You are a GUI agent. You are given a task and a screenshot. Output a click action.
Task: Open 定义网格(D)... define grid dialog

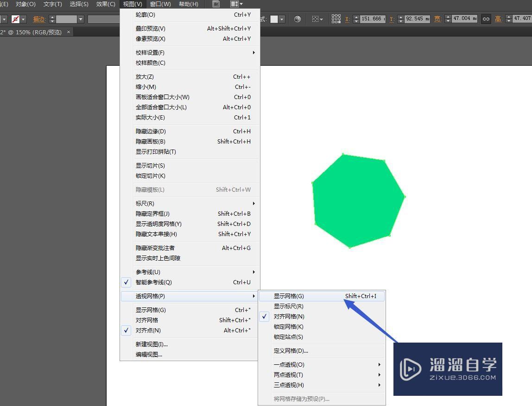pyautogui.click(x=322, y=351)
